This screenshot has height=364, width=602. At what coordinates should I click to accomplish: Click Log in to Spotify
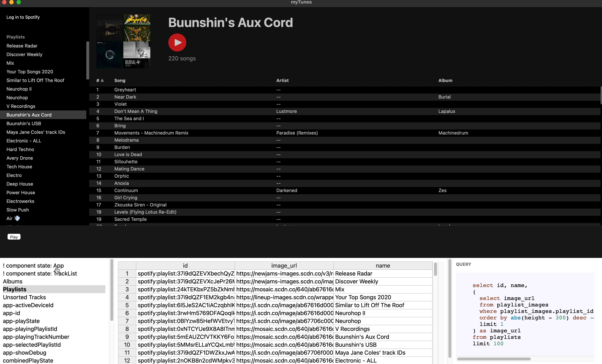[23, 17]
